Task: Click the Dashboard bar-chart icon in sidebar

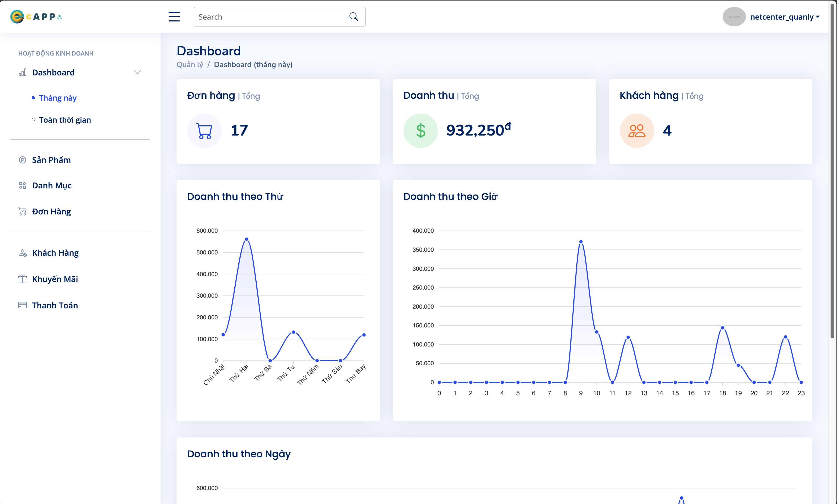Action: (23, 72)
